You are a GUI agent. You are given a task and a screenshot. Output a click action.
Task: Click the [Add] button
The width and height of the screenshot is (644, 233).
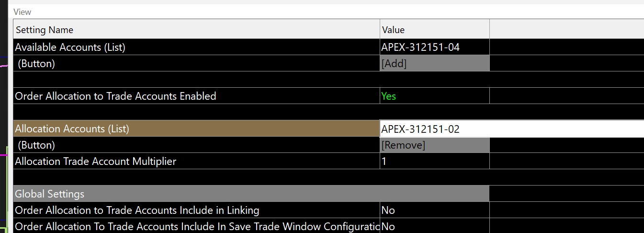pyautogui.click(x=435, y=63)
